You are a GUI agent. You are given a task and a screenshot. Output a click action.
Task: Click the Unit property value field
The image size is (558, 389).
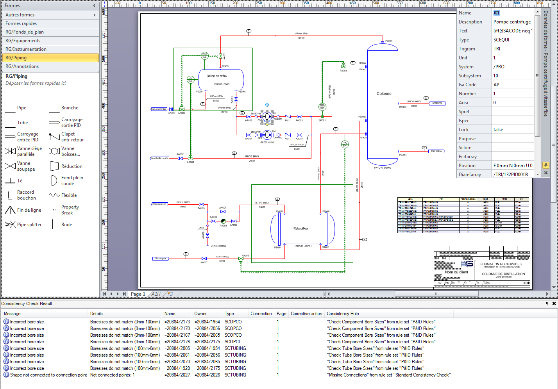(513, 58)
